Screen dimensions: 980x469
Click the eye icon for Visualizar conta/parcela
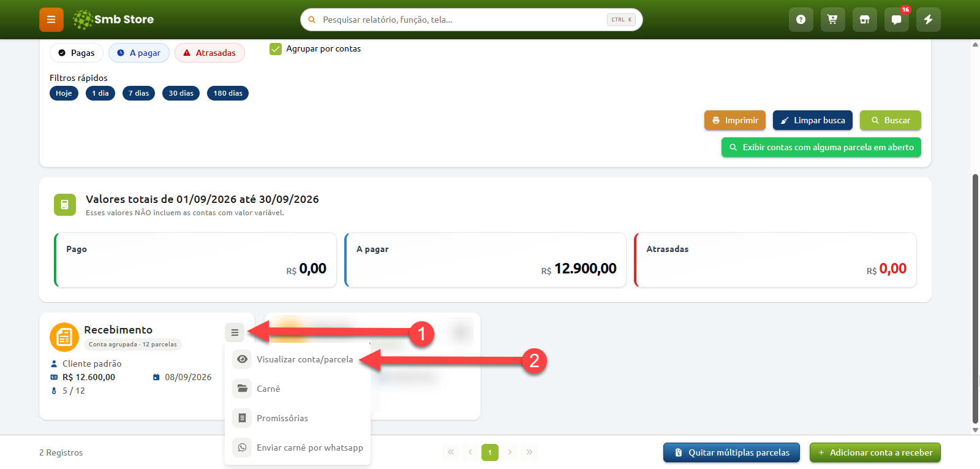tap(243, 359)
